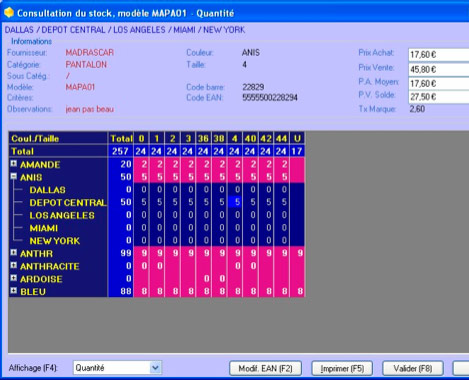This screenshot has height=380, width=469.
Task: Click the Modif. EAN (F2) button
Action: (x=265, y=369)
